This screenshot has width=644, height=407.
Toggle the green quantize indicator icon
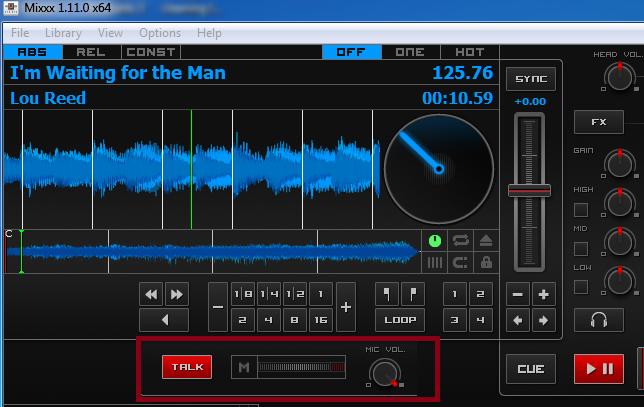(435, 241)
